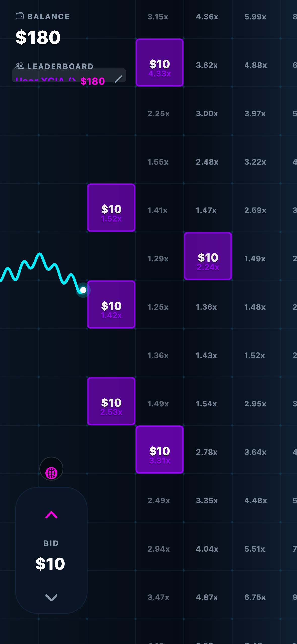The width and height of the screenshot is (297, 644).
Task: Click the people icon beside LEADERBOARD
Action: click(20, 66)
